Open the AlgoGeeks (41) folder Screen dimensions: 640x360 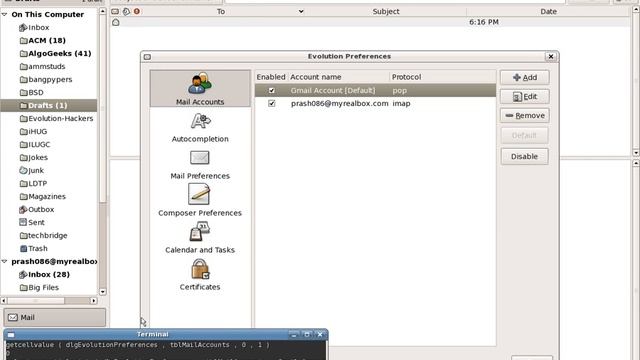(x=56, y=53)
